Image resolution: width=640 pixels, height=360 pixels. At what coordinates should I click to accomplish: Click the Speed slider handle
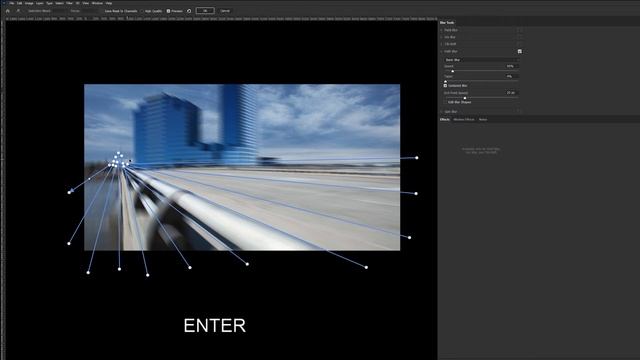click(x=453, y=71)
